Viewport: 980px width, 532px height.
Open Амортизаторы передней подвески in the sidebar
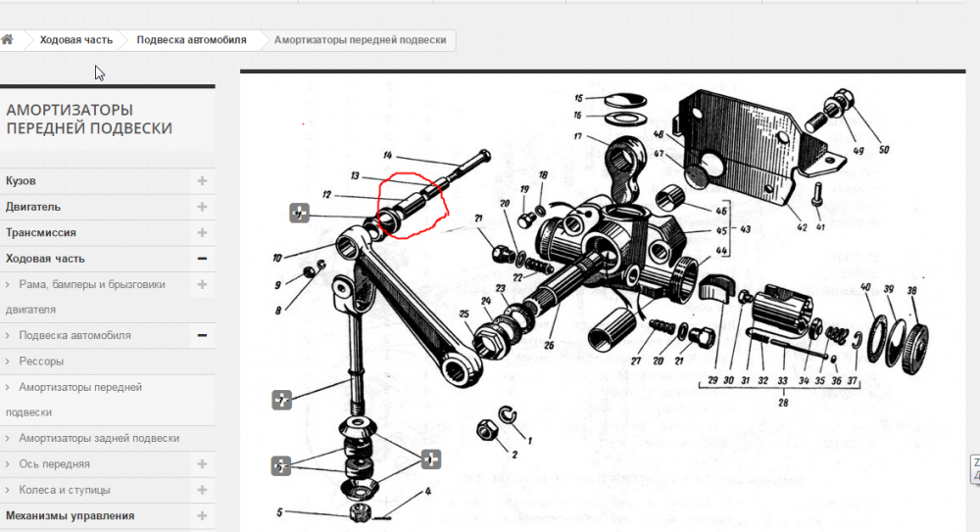(x=80, y=388)
